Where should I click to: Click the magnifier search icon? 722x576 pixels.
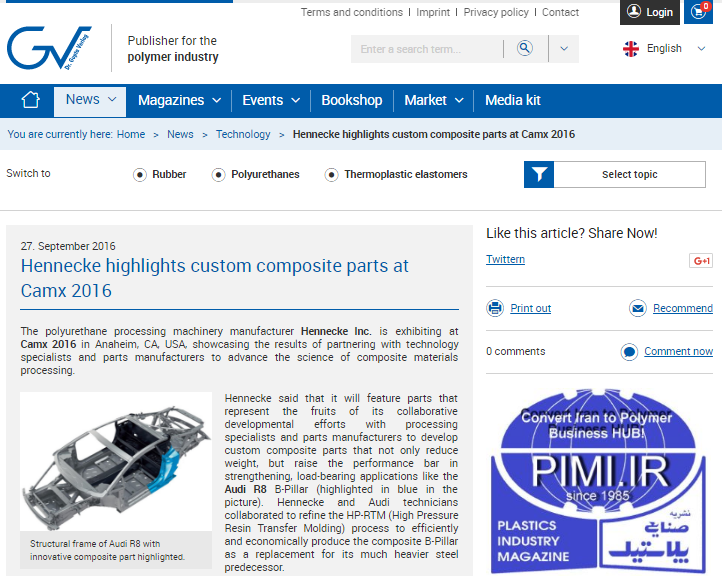(525, 48)
